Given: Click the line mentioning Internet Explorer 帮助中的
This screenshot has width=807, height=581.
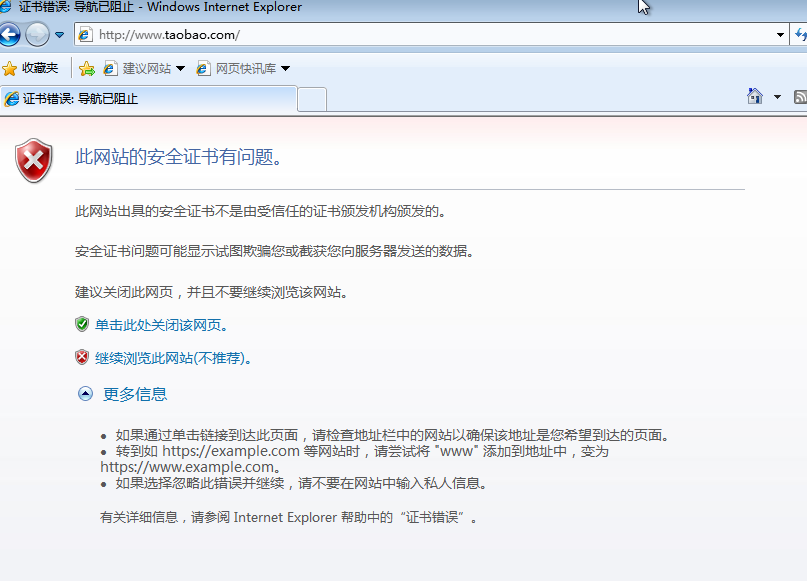Looking at the screenshot, I should (x=289, y=517).
